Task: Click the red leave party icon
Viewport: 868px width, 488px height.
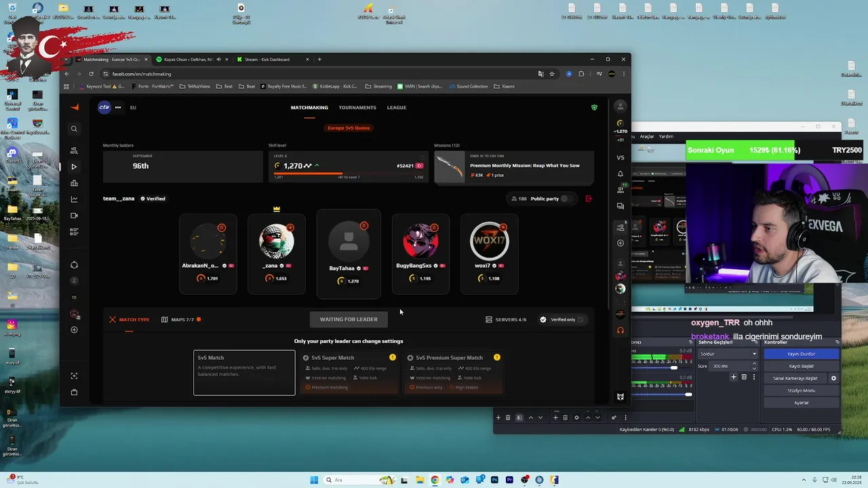Action: (588, 199)
